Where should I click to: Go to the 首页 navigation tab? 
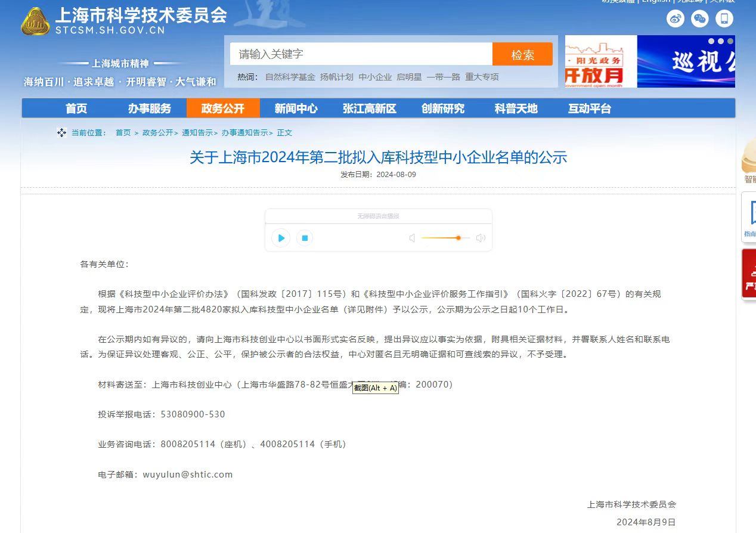(76, 109)
